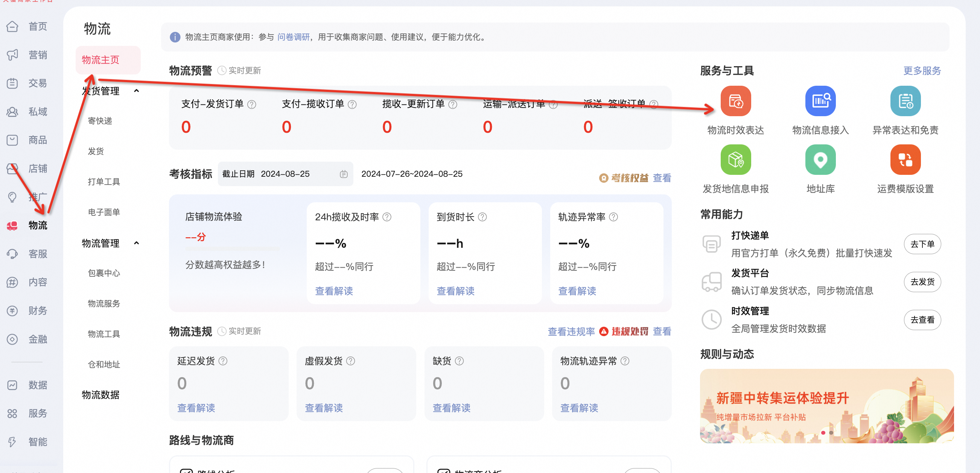The image size is (980, 473).
Task: Open the 异常表达和免责 tool icon
Action: tap(905, 101)
